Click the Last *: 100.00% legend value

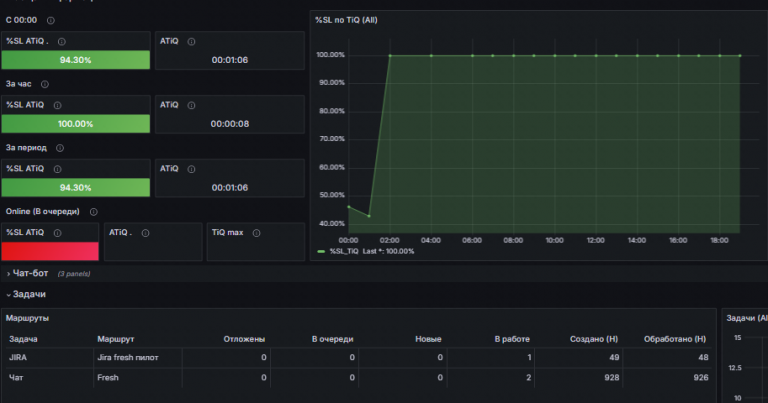[388, 251]
